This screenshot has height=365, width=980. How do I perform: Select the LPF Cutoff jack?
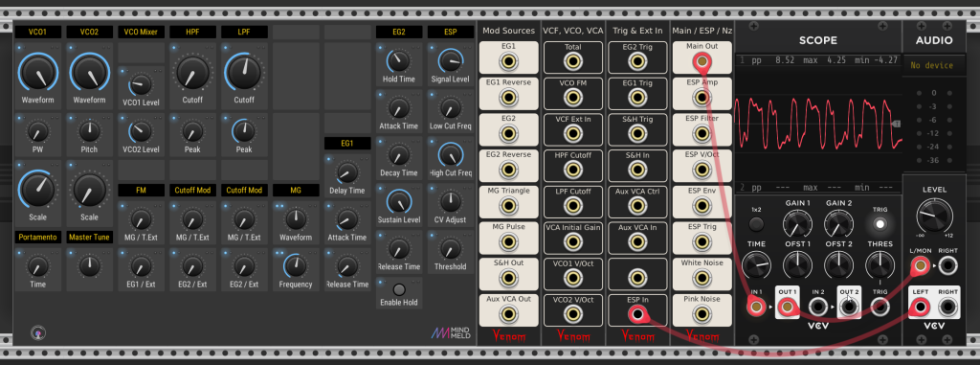(x=572, y=206)
